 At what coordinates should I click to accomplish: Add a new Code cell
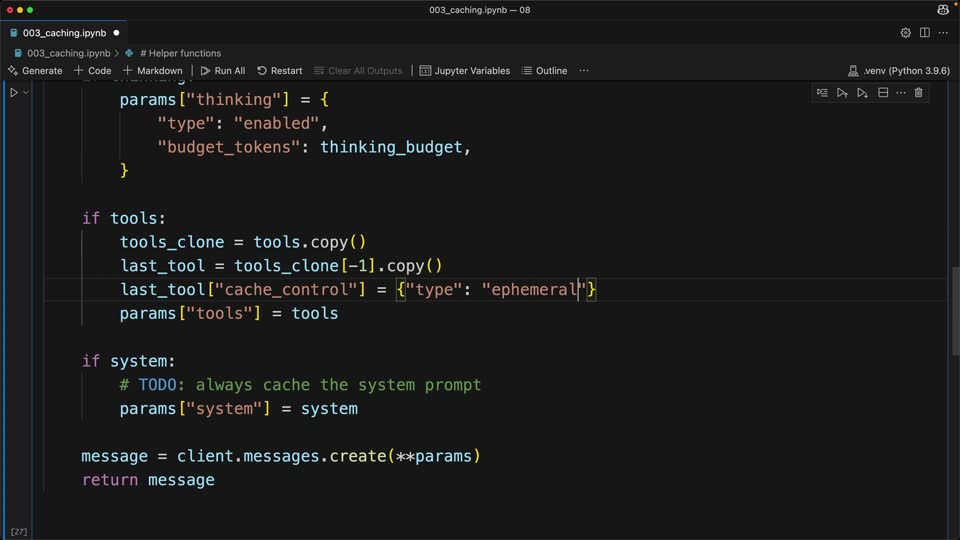pyautogui.click(x=92, y=70)
